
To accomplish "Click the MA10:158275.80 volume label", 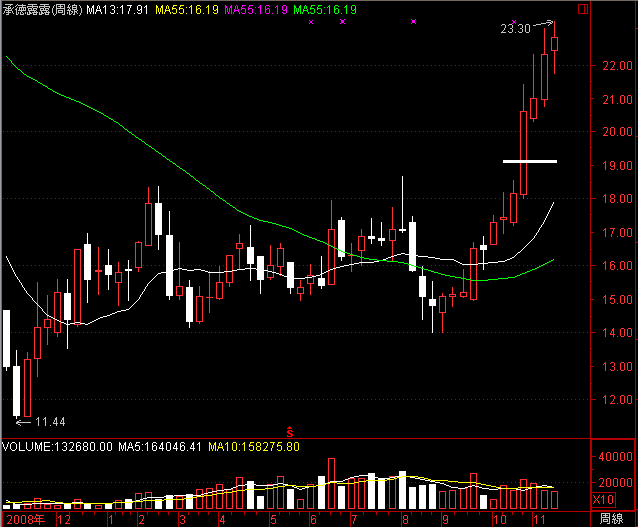I will (x=254, y=447).
